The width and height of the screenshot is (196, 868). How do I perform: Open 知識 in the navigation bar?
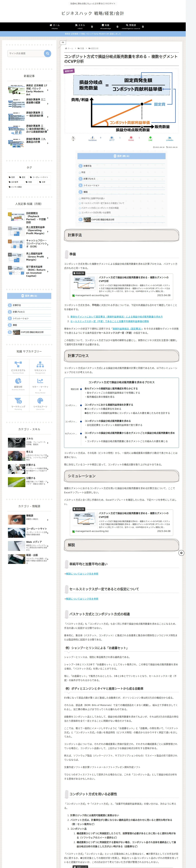[106, 27]
